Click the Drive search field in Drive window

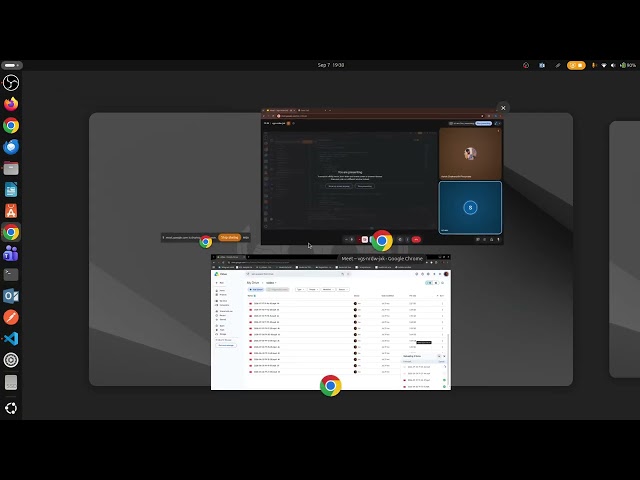[298, 274]
